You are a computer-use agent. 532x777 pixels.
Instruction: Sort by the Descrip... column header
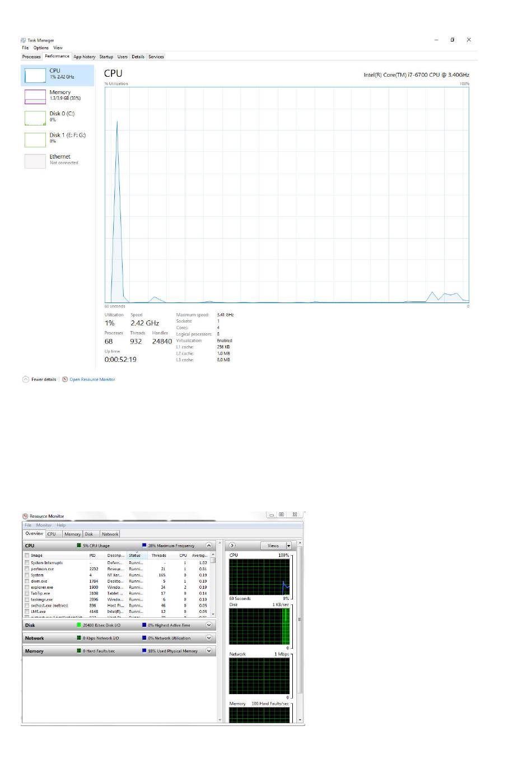point(115,555)
